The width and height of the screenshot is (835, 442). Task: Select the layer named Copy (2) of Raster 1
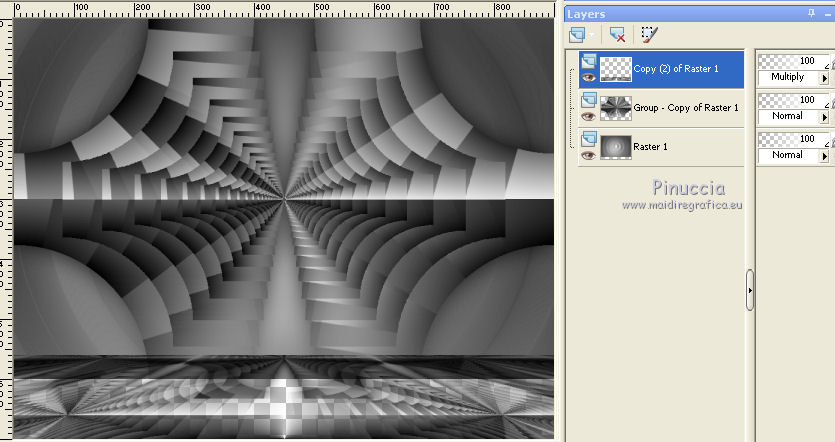[x=676, y=69]
